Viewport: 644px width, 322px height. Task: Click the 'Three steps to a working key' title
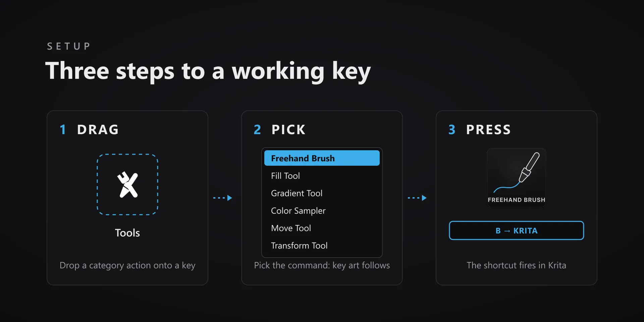coord(208,71)
